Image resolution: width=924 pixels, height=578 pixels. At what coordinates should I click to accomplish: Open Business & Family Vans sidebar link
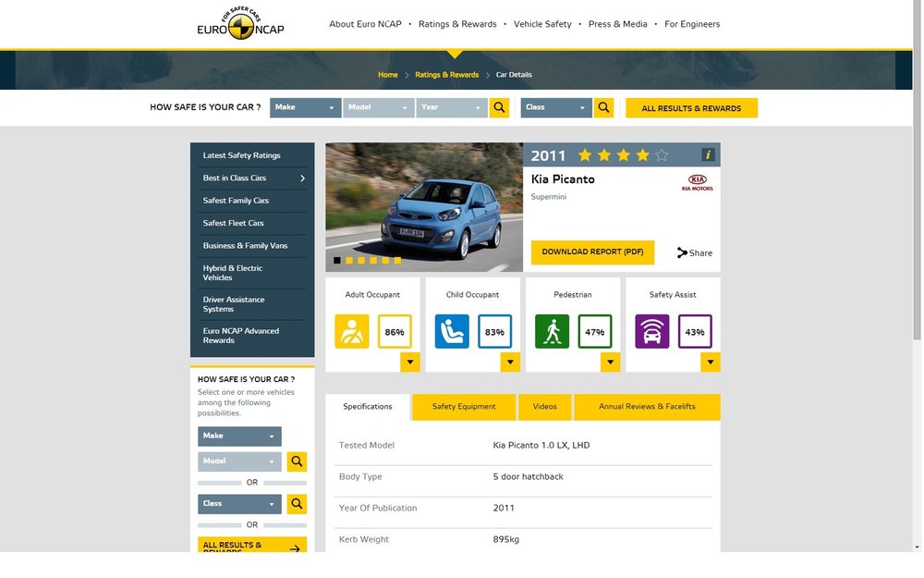pyautogui.click(x=245, y=245)
